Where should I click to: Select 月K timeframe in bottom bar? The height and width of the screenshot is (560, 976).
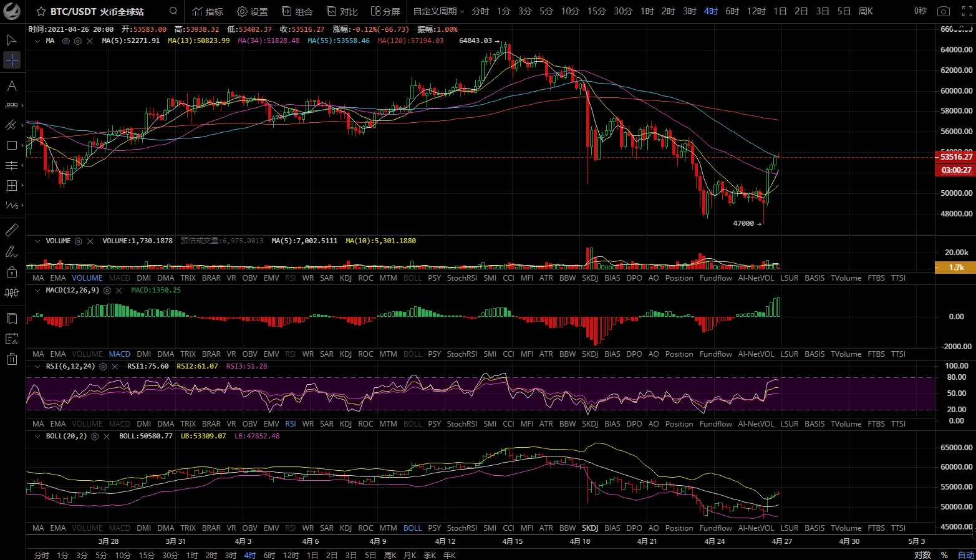tap(410, 555)
